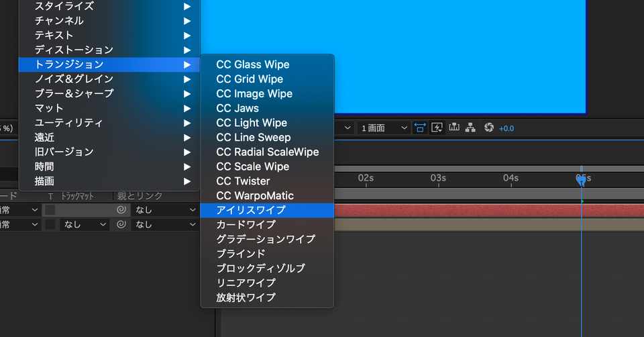Click the blue playhead time indicator

pyautogui.click(x=581, y=180)
